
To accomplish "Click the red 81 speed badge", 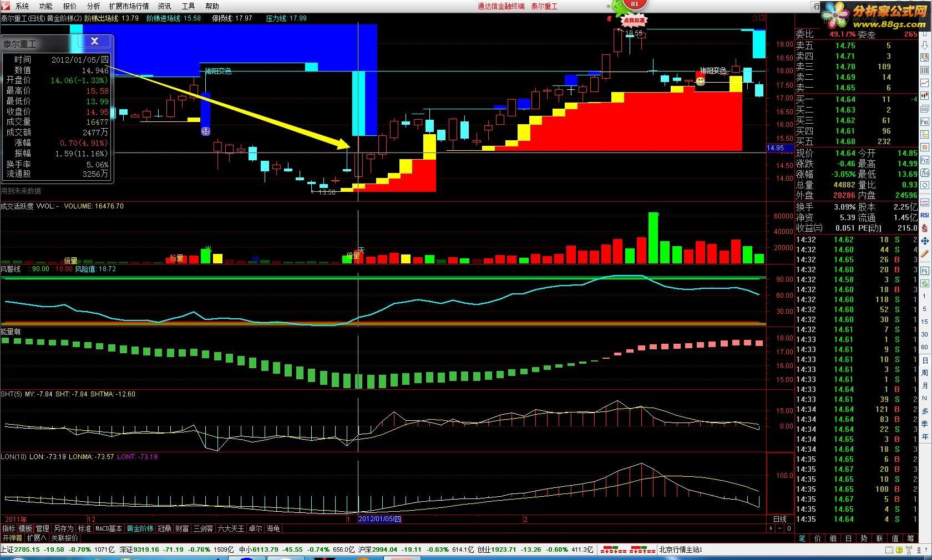I will pos(635,4).
